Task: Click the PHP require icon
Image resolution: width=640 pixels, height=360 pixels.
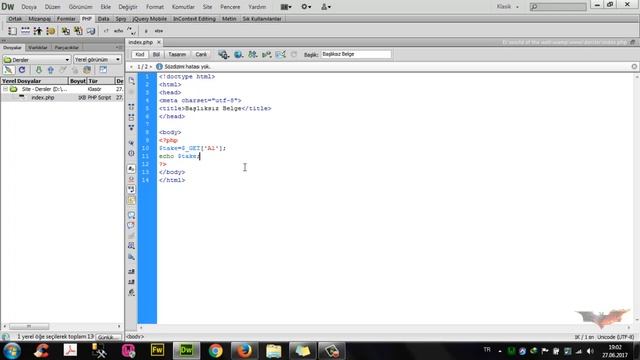Action: tap(78, 31)
